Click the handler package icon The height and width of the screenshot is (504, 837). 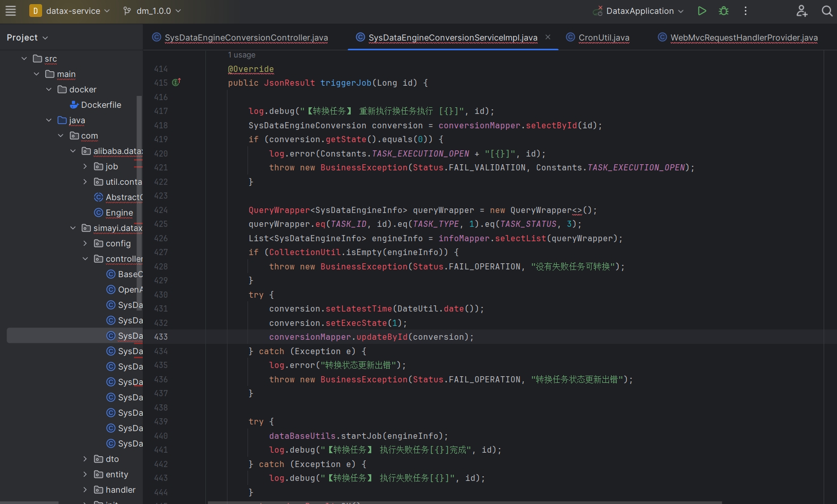[99, 490]
